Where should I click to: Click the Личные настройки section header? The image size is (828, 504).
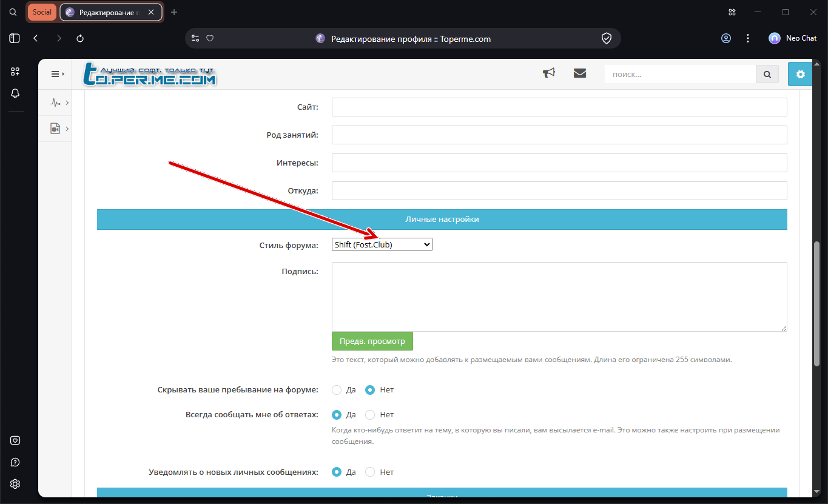pos(442,220)
